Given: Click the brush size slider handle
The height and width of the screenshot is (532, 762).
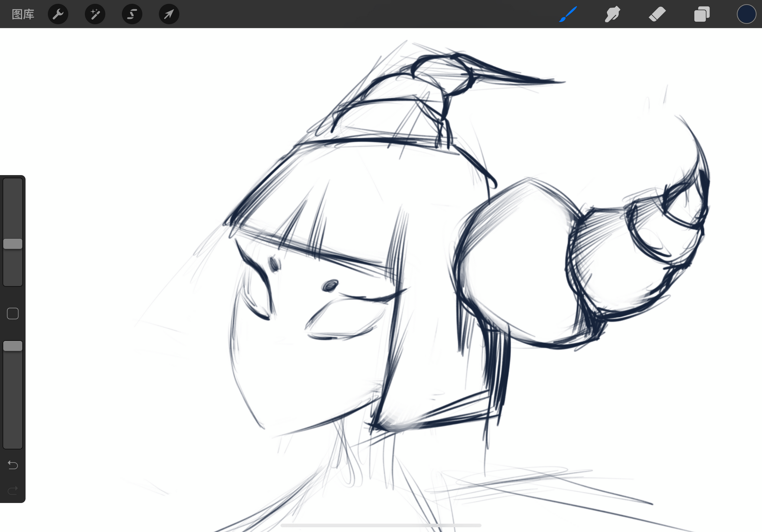Looking at the screenshot, I should (13, 244).
